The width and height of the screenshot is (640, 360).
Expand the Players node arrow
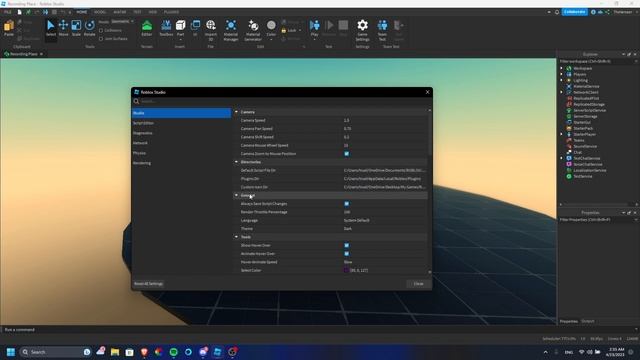[562, 74]
